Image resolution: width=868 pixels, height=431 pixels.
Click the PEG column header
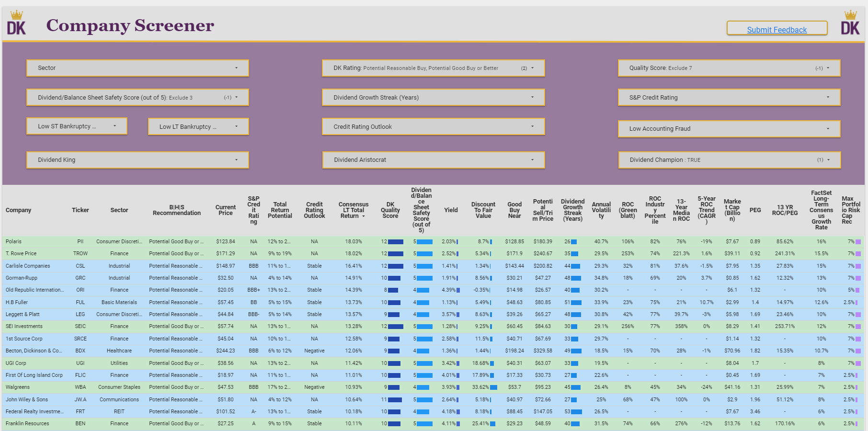tap(755, 210)
